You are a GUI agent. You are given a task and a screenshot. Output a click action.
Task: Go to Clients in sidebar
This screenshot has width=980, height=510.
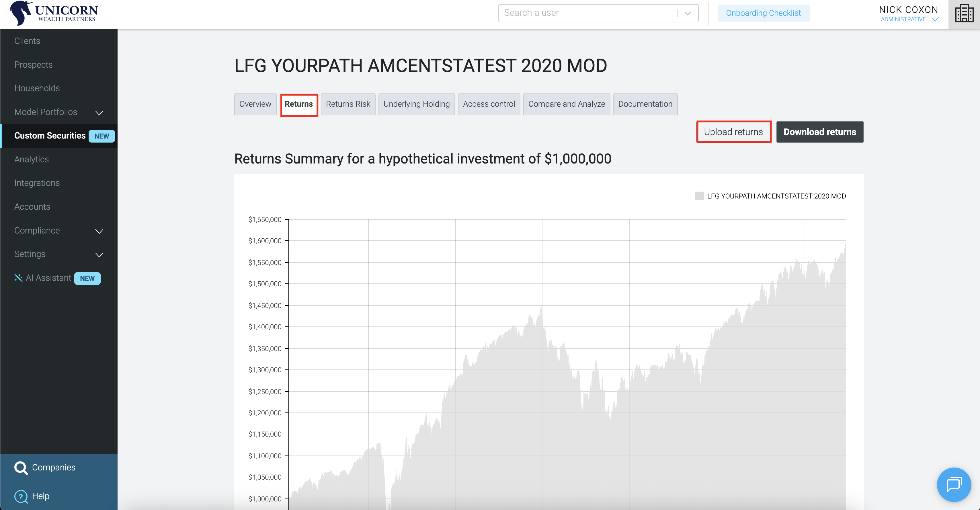tap(27, 41)
